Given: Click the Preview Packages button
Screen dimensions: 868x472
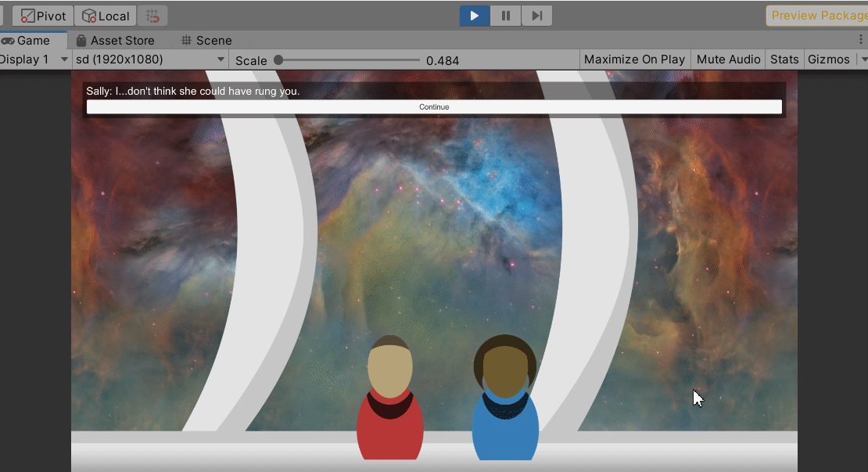Looking at the screenshot, I should (818, 16).
